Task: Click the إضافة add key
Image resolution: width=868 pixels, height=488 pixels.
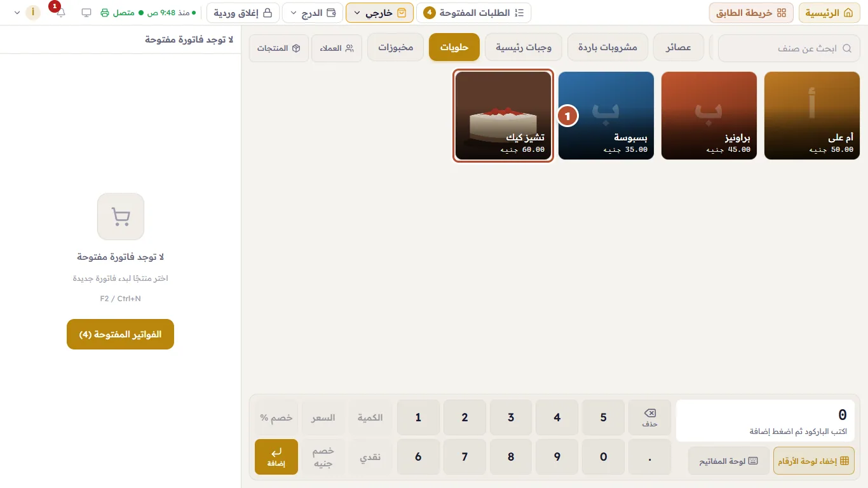Action: coord(276,457)
